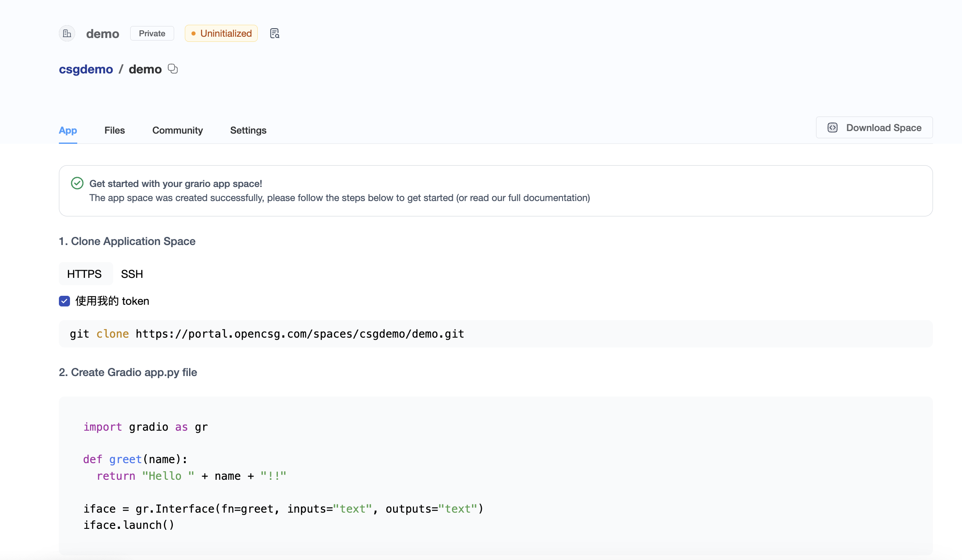This screenshot has height=560, width=962.
Task: Select the HTTPS clone option
Action: pos(85,274)
